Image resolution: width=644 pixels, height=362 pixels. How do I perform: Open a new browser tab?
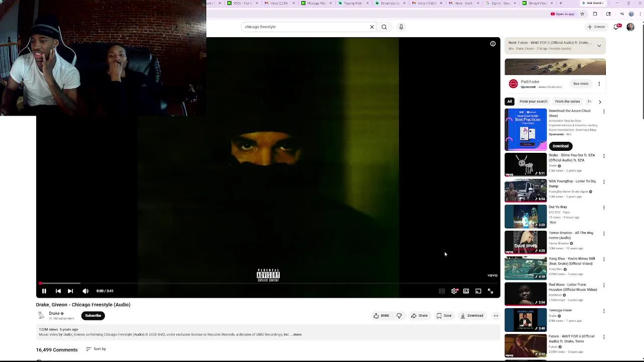pos(560,3)
